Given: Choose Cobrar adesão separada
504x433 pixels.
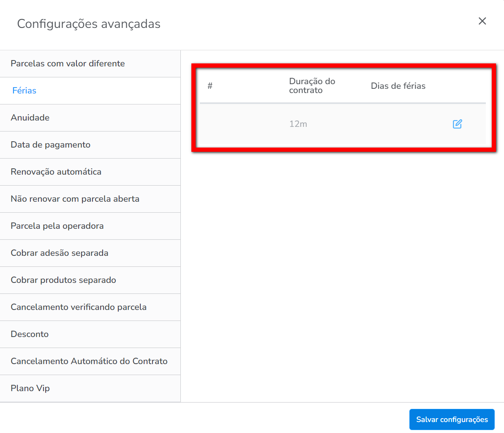Looking at the screenshot, I should click(x=60, y=253).
